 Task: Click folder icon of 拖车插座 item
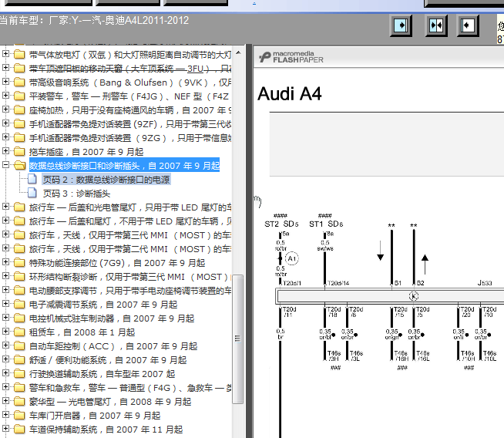tap(19, 151)
